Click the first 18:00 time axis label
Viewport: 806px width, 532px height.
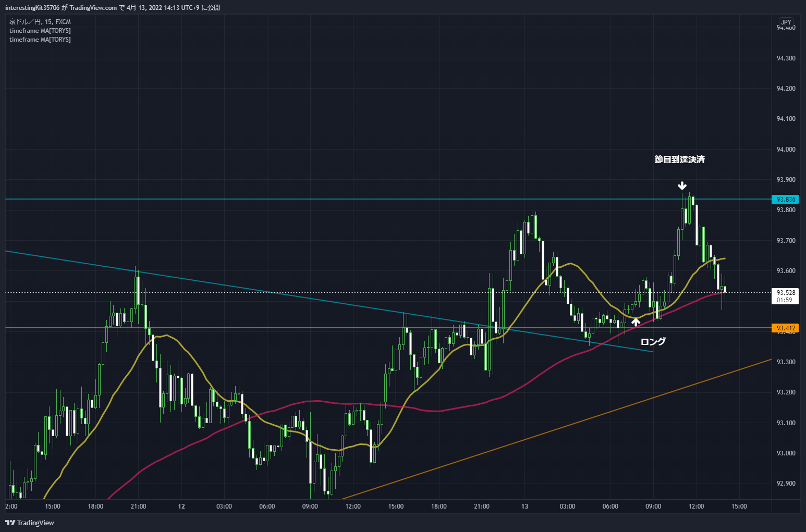[x=95, y=506]
